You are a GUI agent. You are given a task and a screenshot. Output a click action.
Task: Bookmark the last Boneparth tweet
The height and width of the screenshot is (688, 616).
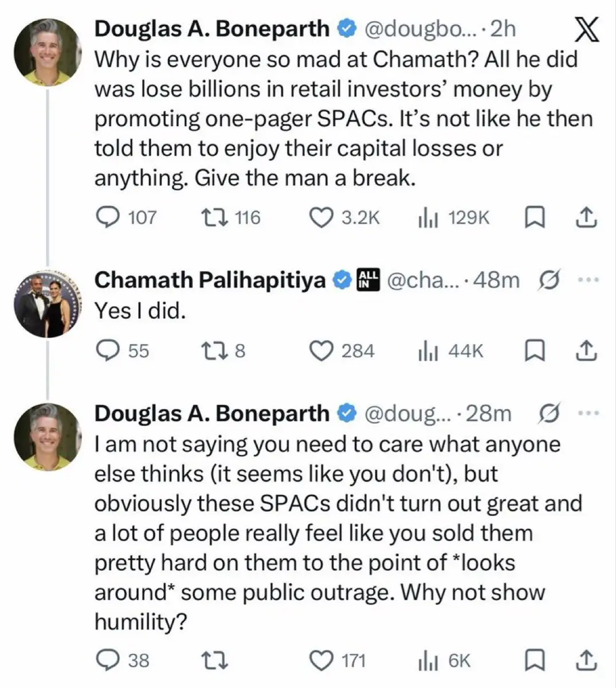pyautogui.click(x=534, y=660)
